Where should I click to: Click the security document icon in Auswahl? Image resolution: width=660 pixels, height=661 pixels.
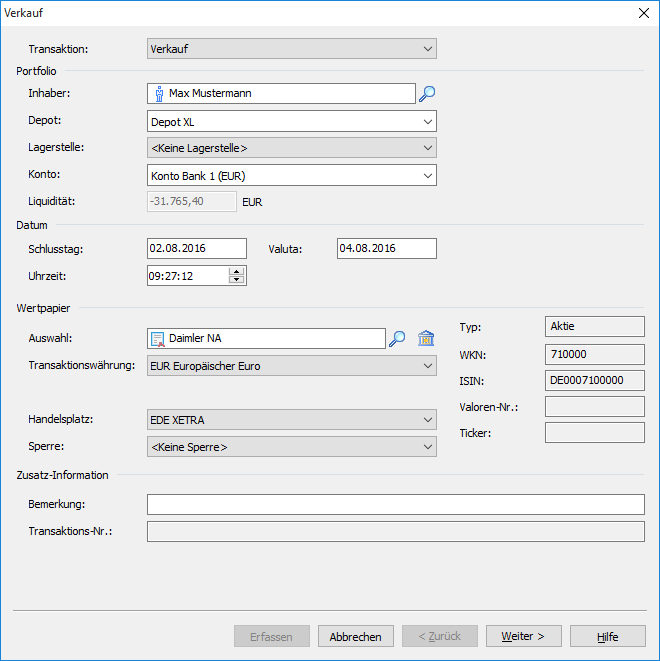click(x=159, y=339)
